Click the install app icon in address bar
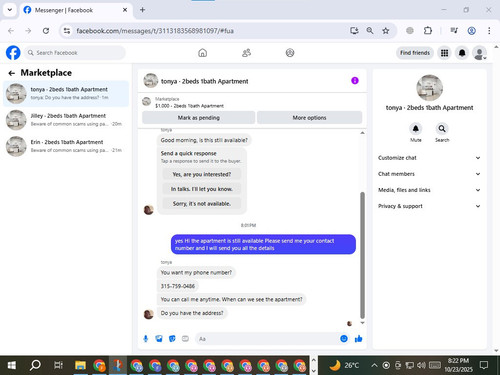Viewport: 500px width, 375px height. pos(354,31)
